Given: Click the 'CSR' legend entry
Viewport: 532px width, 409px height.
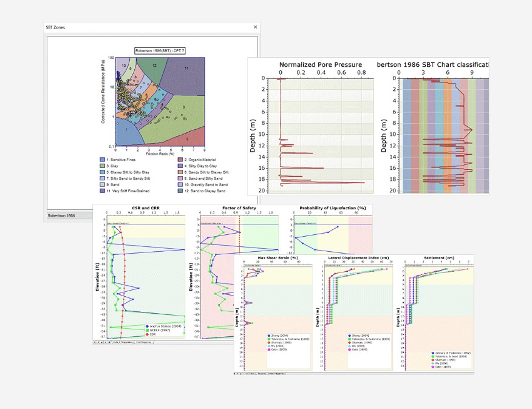Looking at the screenshot, I should [150, 334].
